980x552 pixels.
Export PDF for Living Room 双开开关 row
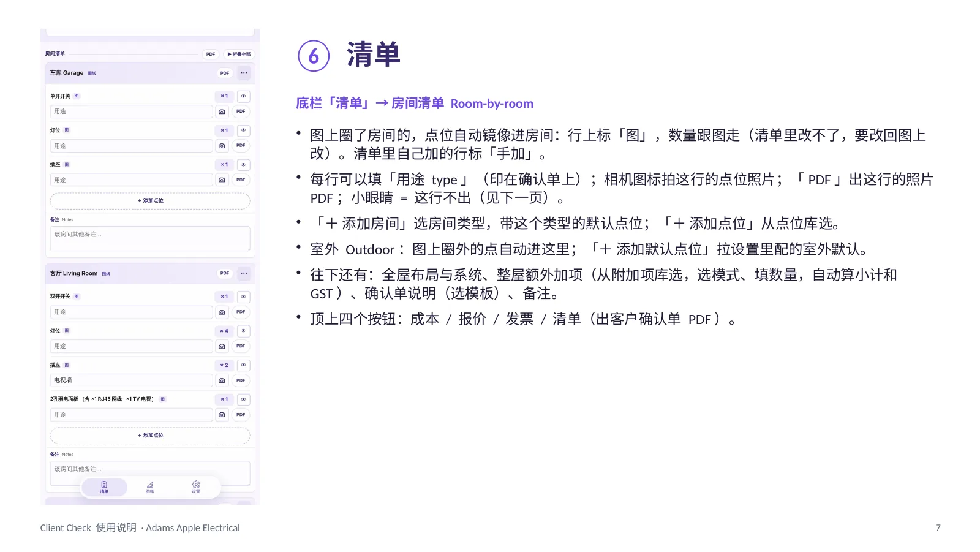coord(241,312)
